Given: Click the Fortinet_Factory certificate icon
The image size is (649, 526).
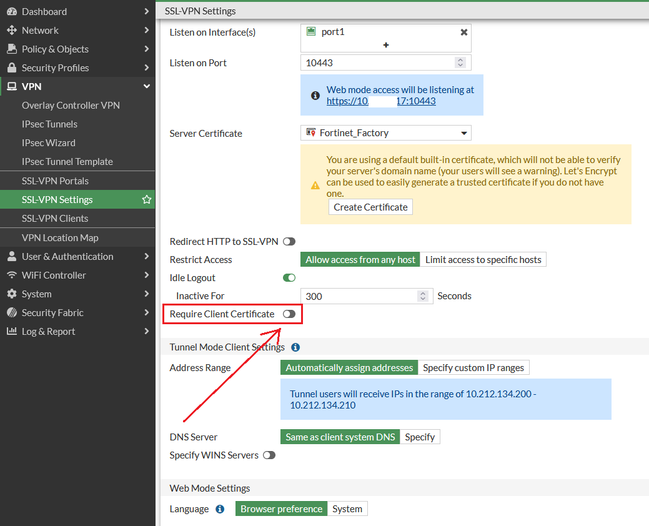Looking at the screenshot, I should coord(311,132).
